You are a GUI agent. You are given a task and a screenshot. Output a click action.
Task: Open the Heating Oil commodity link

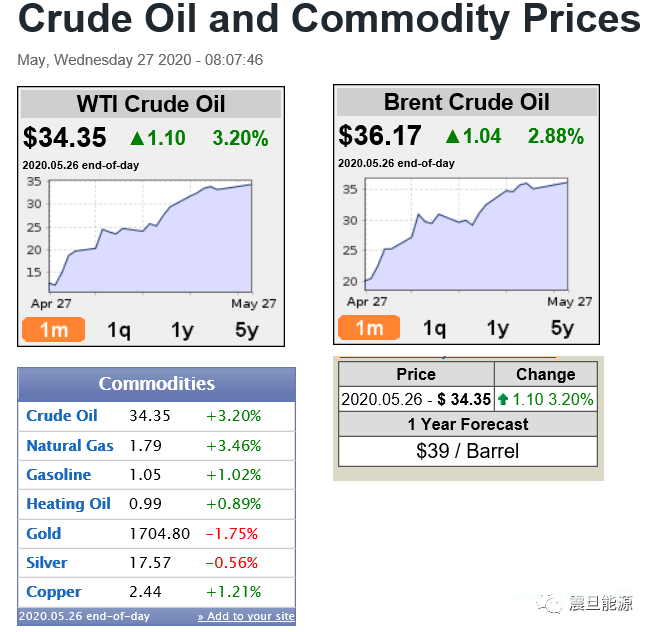tap(68, 503)
